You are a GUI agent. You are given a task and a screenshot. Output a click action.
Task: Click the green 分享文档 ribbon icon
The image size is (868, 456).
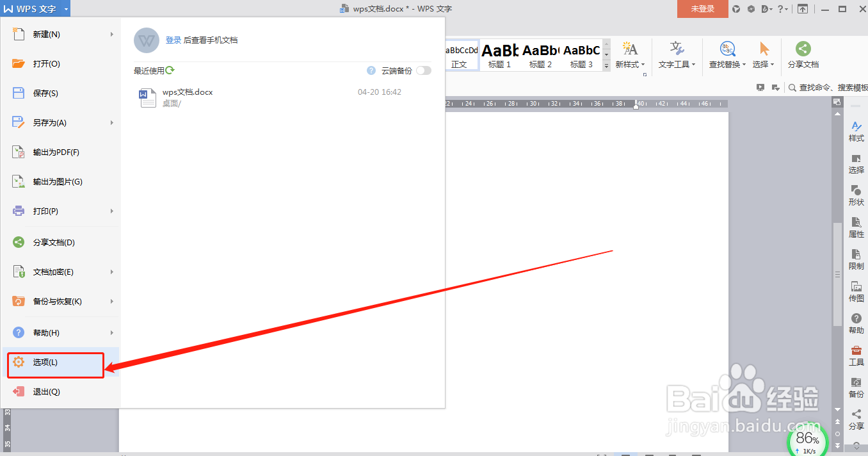point(803,49)
